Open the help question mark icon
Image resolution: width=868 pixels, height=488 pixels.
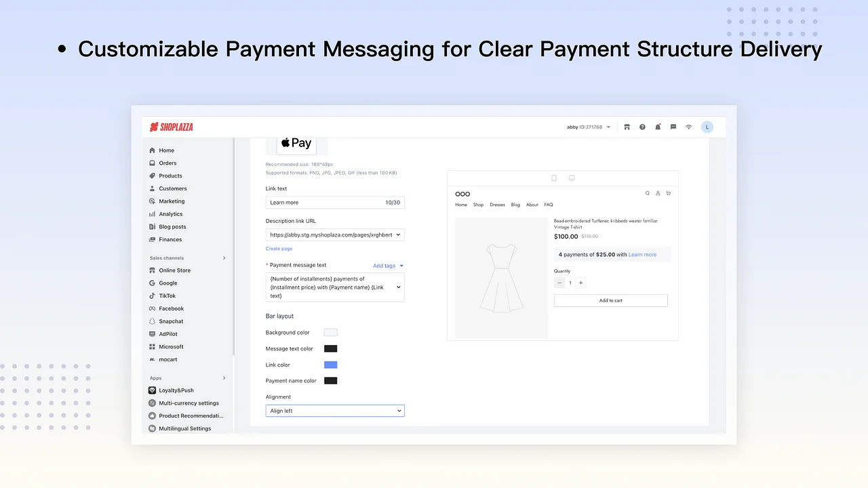[x=642, y=127]
